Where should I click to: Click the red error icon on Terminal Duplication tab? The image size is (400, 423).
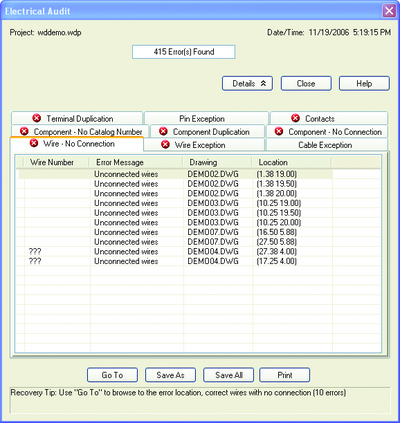click(x=37, y=118)
